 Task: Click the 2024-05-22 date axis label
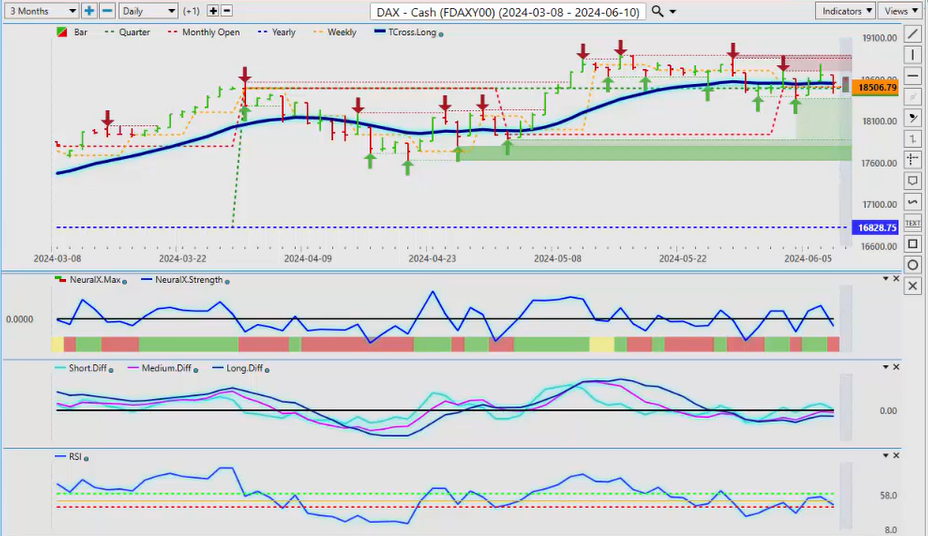(x=682, y=259)
